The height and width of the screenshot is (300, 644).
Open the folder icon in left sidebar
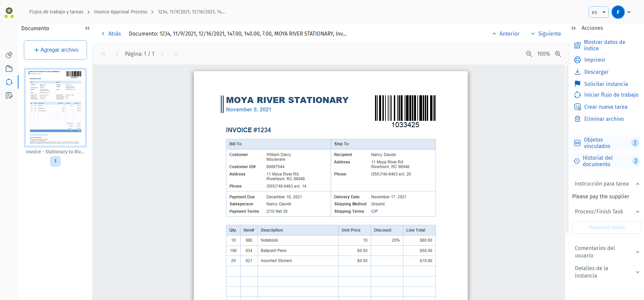click(9, 68)
